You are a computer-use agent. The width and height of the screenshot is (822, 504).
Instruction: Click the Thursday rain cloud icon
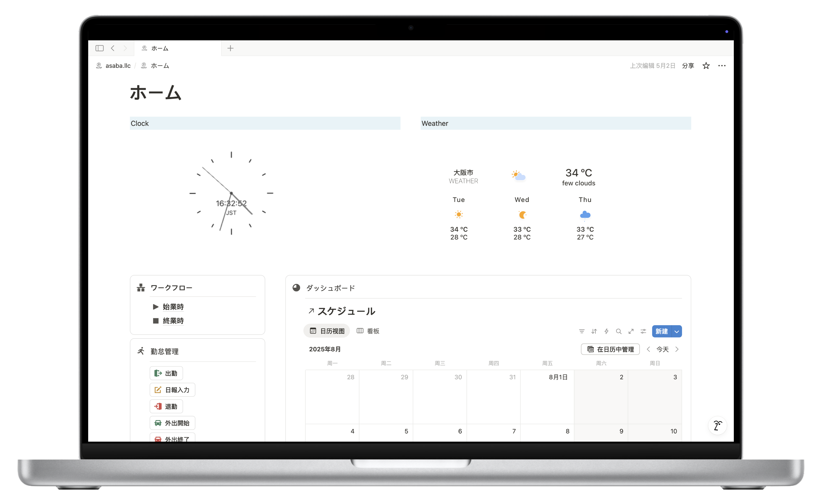(x=585, y=215)
